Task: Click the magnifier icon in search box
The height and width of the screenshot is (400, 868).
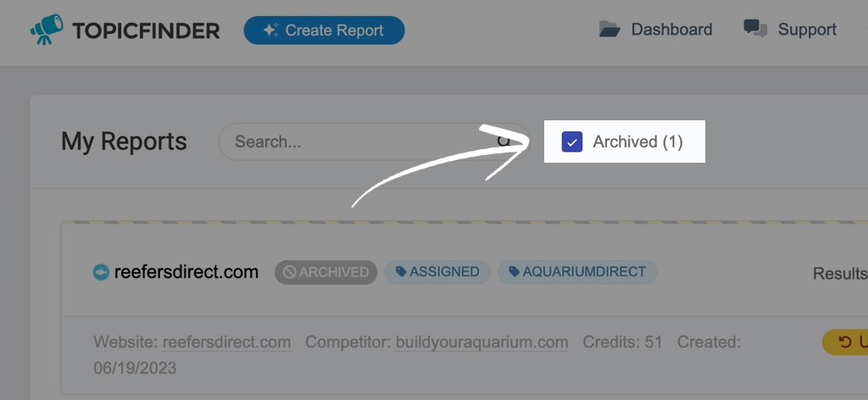Action: tap(504, 141)
